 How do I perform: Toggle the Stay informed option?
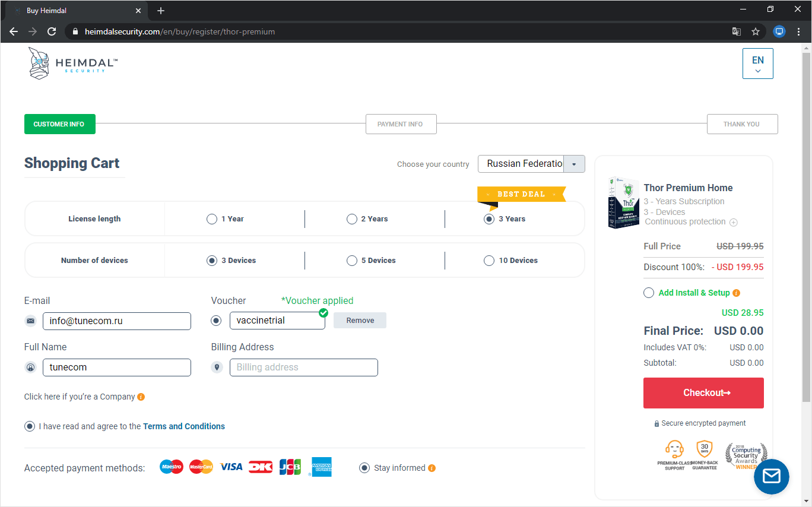pos(364,468)
